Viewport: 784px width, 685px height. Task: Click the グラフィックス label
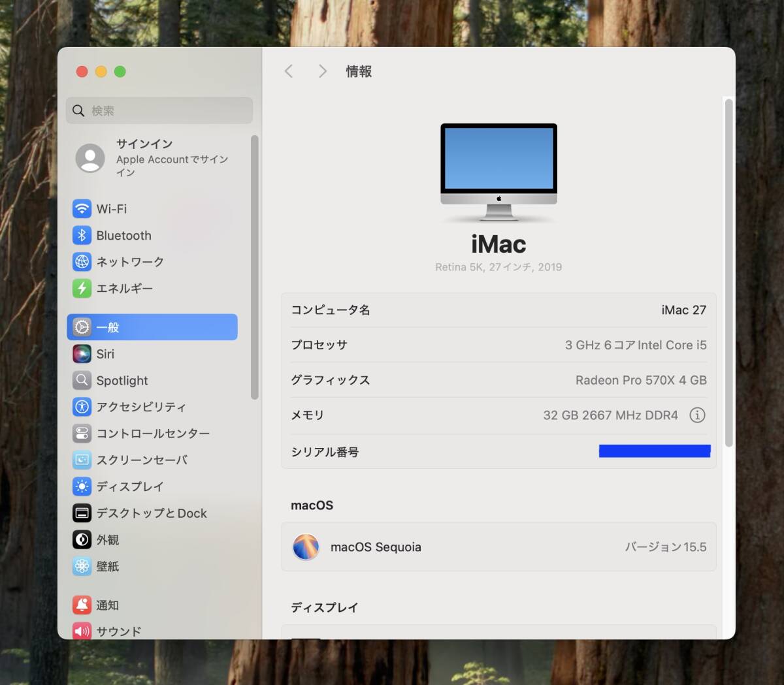pyautogui.click(x=331, y=380)
